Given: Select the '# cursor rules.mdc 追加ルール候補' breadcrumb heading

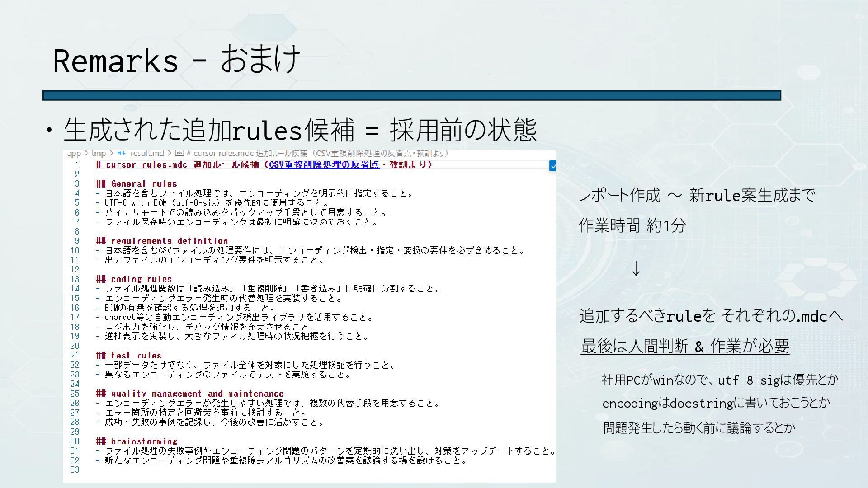Looking at the screenshot, I should (247, 154).
